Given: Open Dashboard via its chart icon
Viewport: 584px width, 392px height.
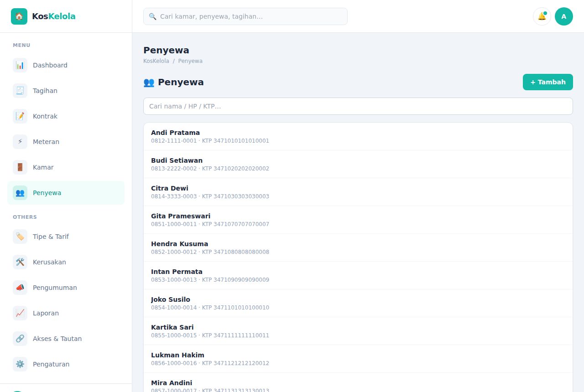Looking at the screenshot, I should click(x=20, y=65).
